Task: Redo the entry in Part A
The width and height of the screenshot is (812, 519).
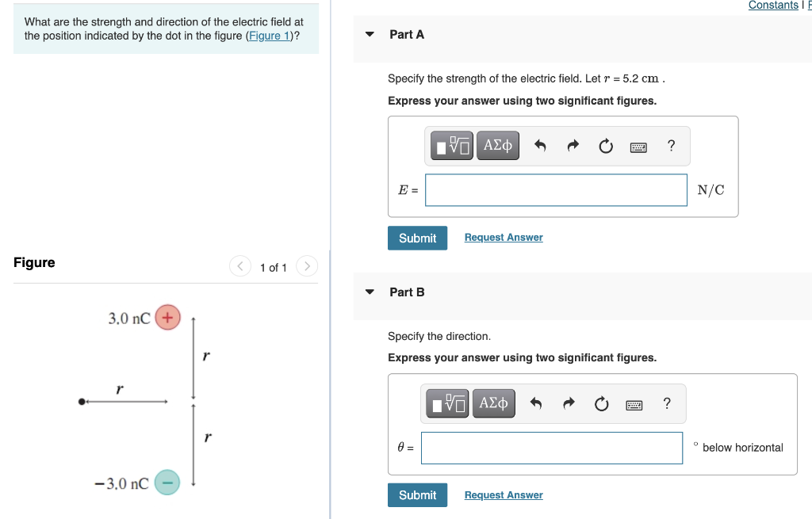Action: tap(573, 145)
